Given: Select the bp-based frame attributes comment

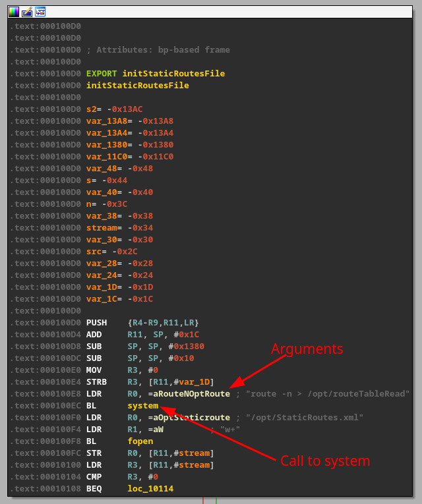Looking at the screenshot, I should coord(158,50).
